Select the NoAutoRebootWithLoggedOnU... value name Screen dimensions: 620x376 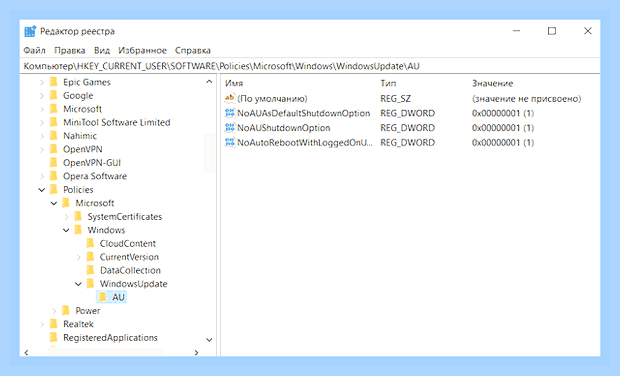pyautogui.click(x=305, y=143)
